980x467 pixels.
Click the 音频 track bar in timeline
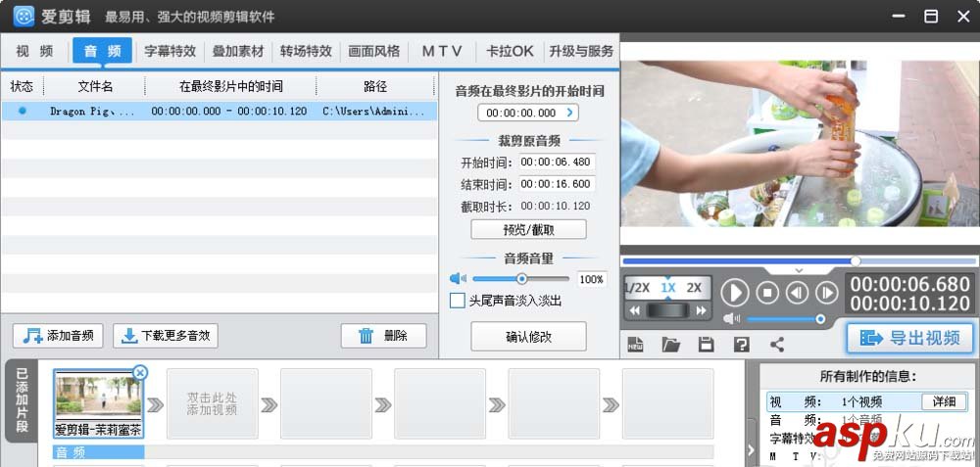click(x=99, y=452)
